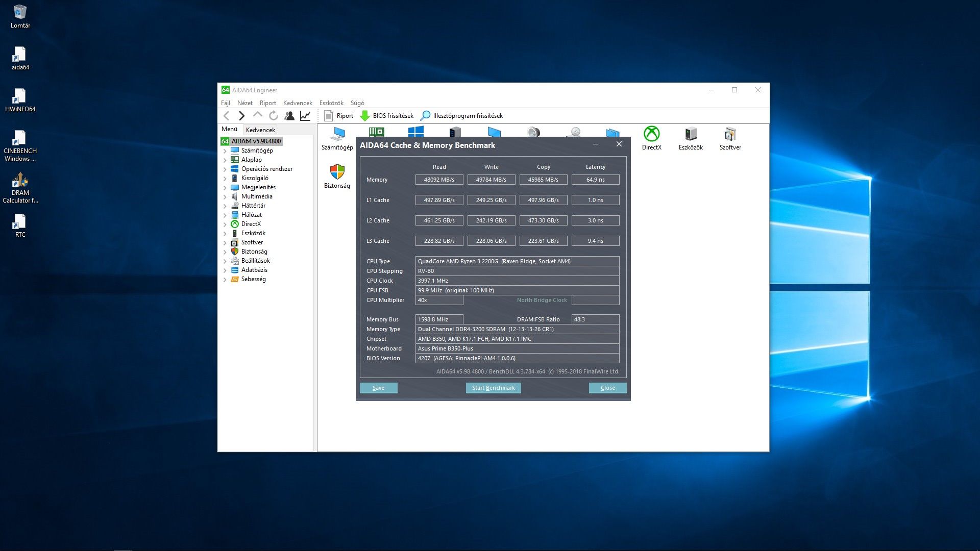
Task: Click the L2 Cache Write 242.19 GB/s value
Action: pos(492,220)
